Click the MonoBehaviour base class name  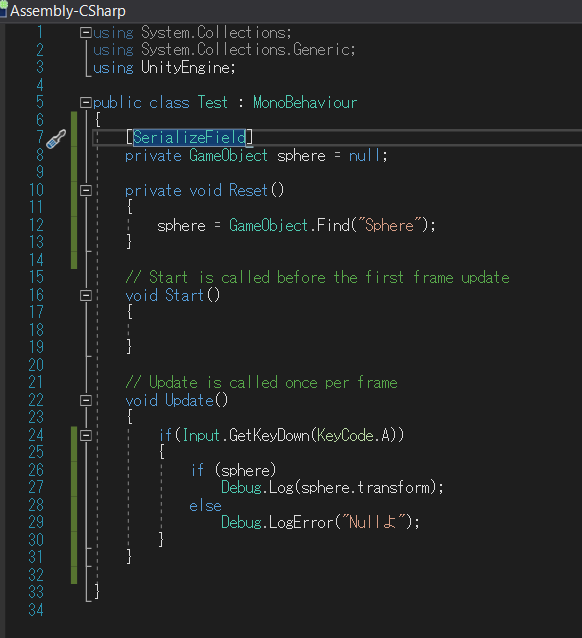tap(305, 102)
